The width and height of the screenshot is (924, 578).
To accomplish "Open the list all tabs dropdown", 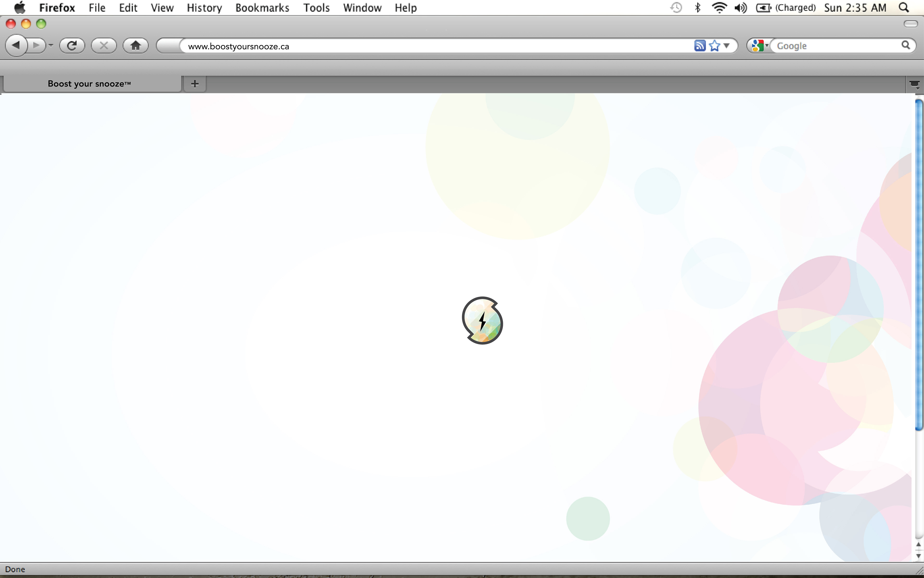I will point(914,84).
